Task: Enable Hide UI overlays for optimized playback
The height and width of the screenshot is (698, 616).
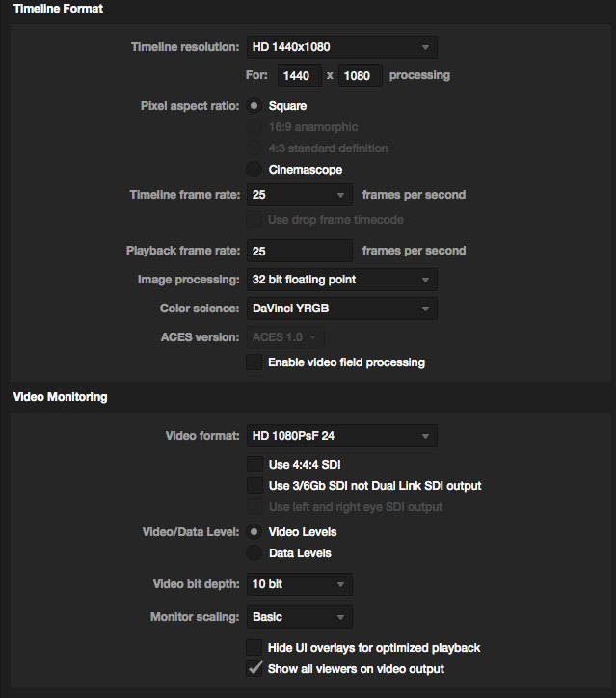Action: [254, 647]
